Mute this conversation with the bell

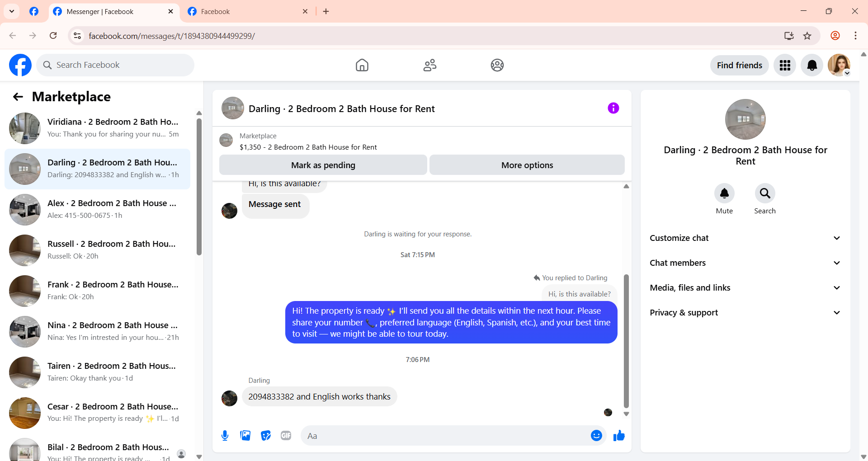click(724, 193)
